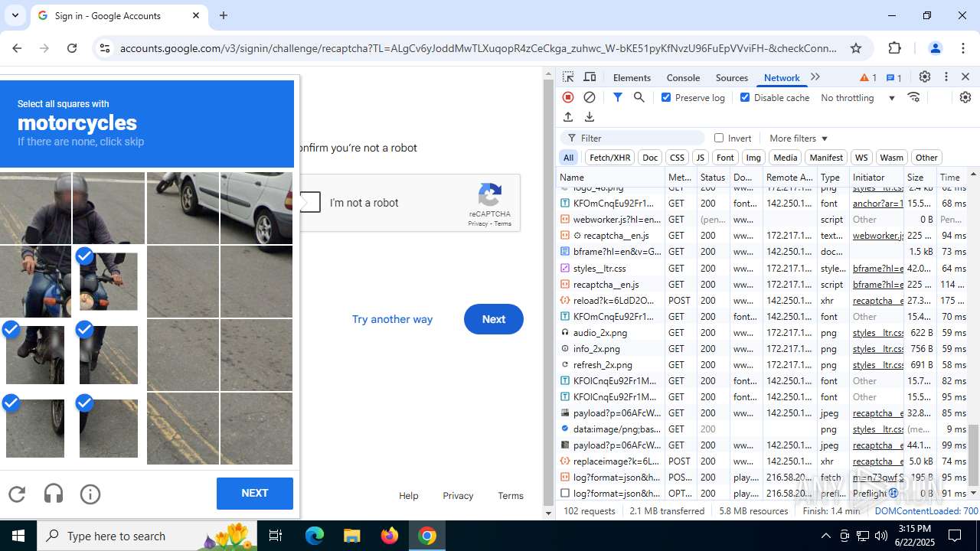Enable the Invert filter checkbox
This screenshot has height=551, width=980.
click(719, 138)
